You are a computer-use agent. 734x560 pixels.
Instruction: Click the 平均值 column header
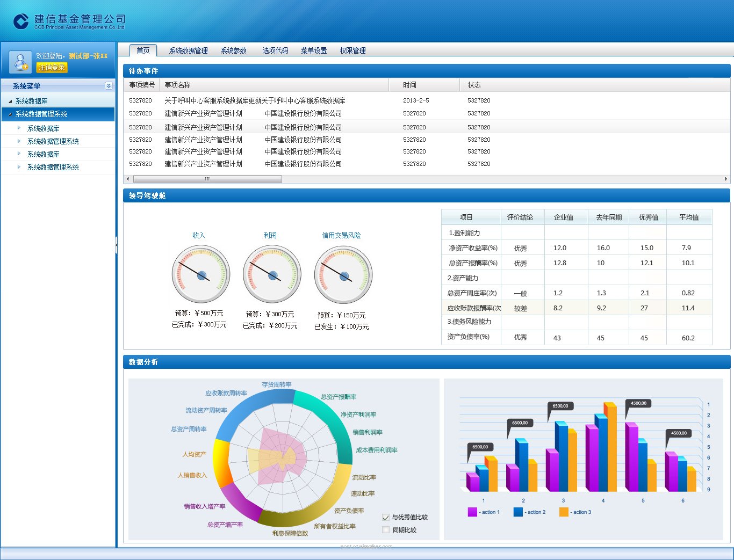coord(689,217)
